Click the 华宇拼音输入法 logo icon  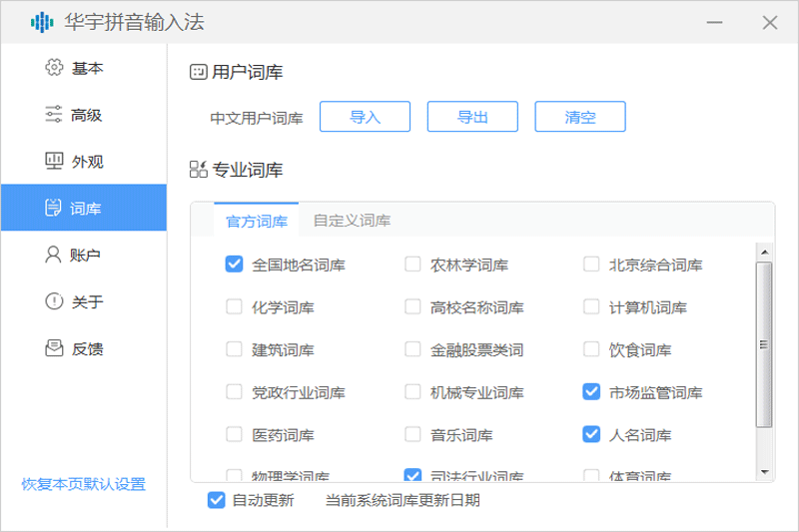(42, 22)
